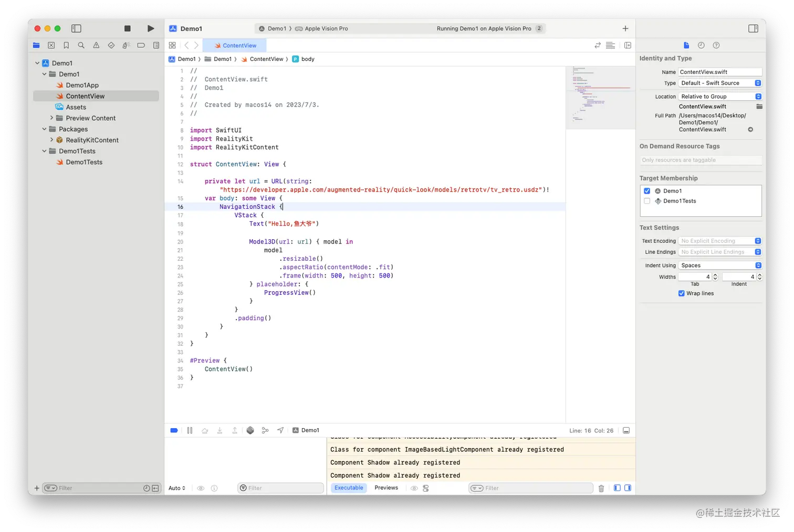Click the Indent width stepper
Image resolution: width=794 pixels, height=532 pixels.
pos(759,276)
